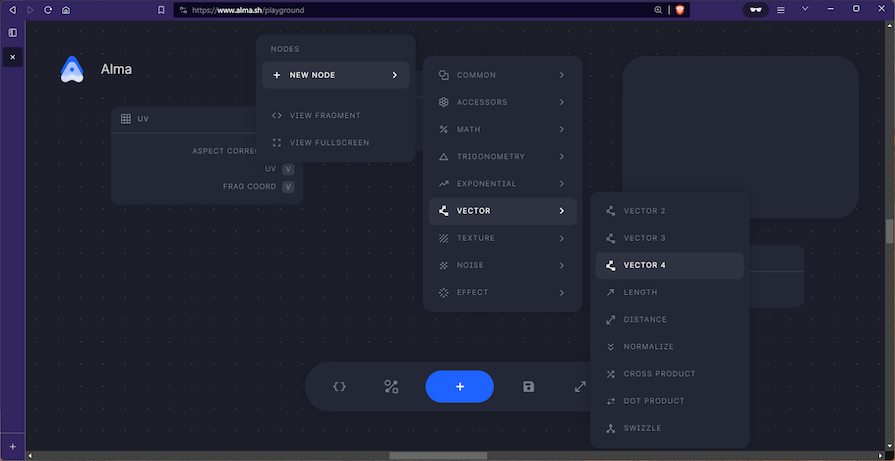Toggle the browser sidebar panel icon
Viewport: 895px width, 461px height.
(x=13, y=32)
